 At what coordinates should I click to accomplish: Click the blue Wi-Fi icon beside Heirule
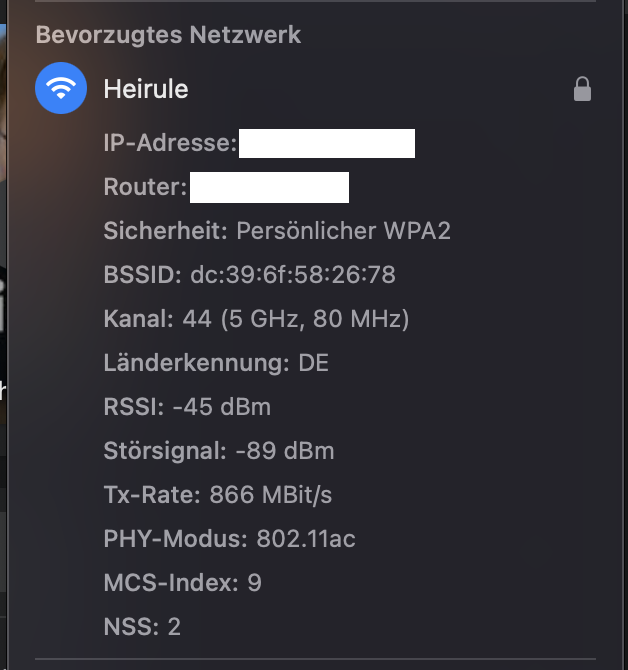click(x=61, y=89)
